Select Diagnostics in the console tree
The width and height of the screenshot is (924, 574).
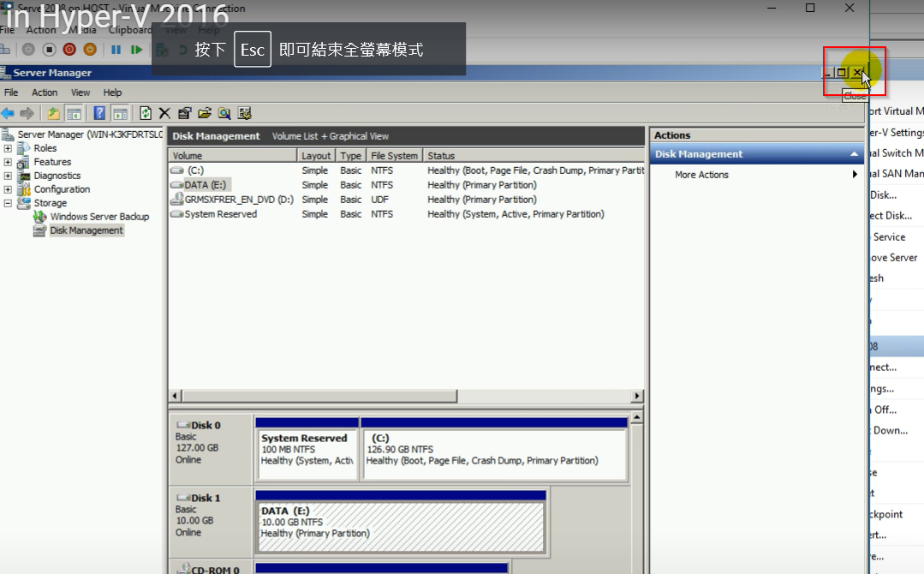57,176
